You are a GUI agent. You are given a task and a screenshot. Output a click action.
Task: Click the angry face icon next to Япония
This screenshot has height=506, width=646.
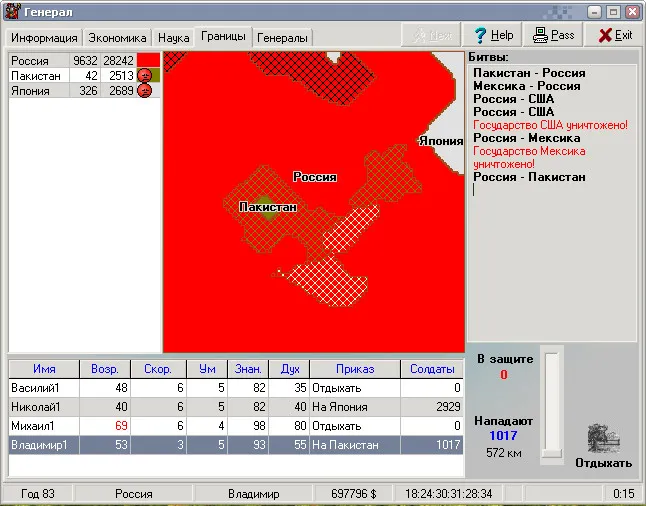click(x=144, y=91)
